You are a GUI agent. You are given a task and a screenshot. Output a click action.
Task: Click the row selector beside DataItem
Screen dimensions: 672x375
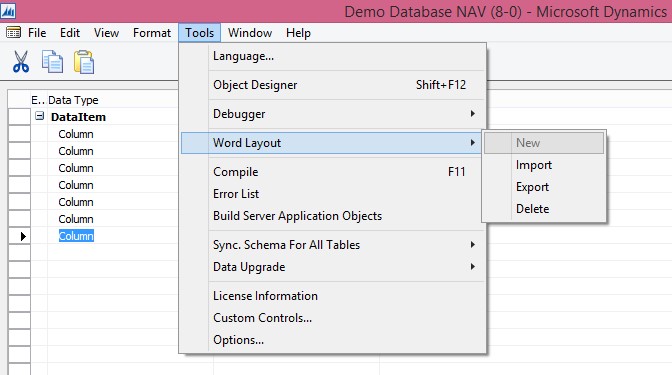coord(19,117)
